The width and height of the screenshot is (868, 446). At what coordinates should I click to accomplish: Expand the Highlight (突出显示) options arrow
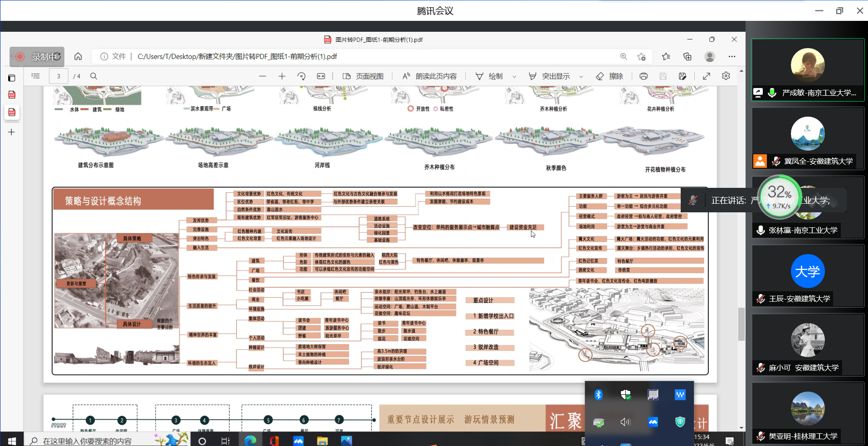tap(581, 77)
